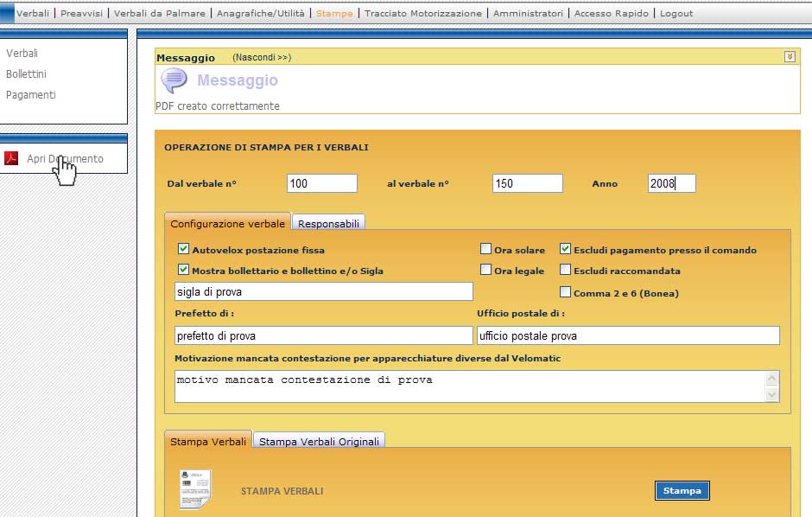Click the Stampa Verbali document thumbnail
Image resolution: width=812 pixels, height=517 pixels.
[x=195, y=489]
